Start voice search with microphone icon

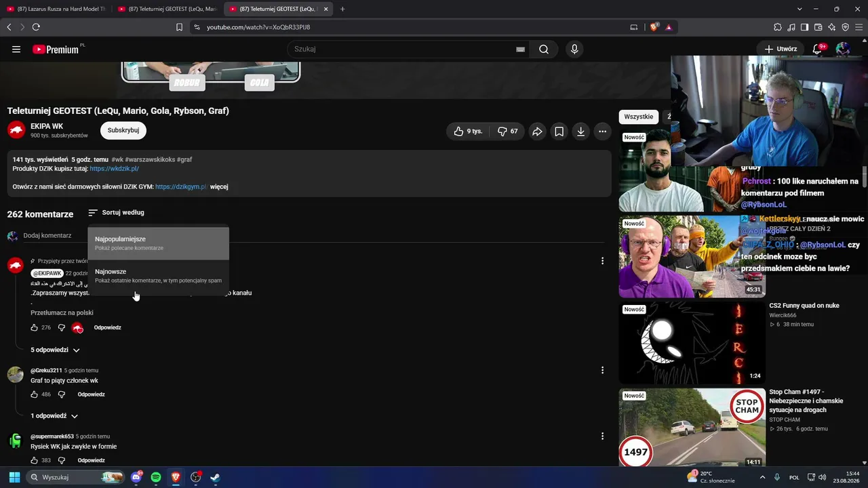tap(574, 49)
